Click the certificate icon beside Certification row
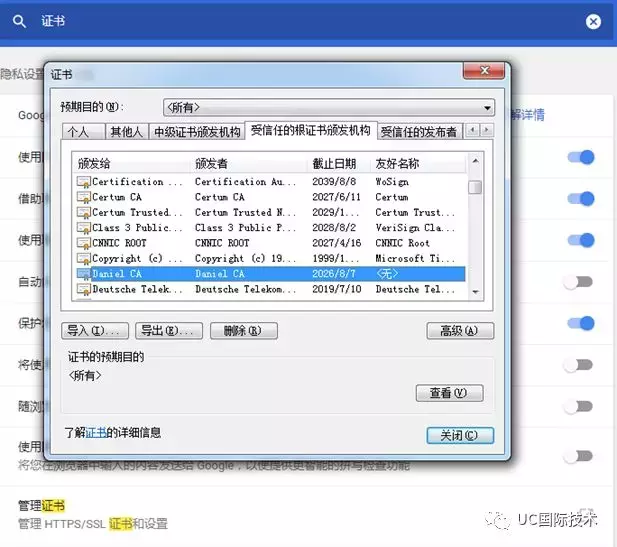This screenshot has height=547, width=617. coord(83,182)
